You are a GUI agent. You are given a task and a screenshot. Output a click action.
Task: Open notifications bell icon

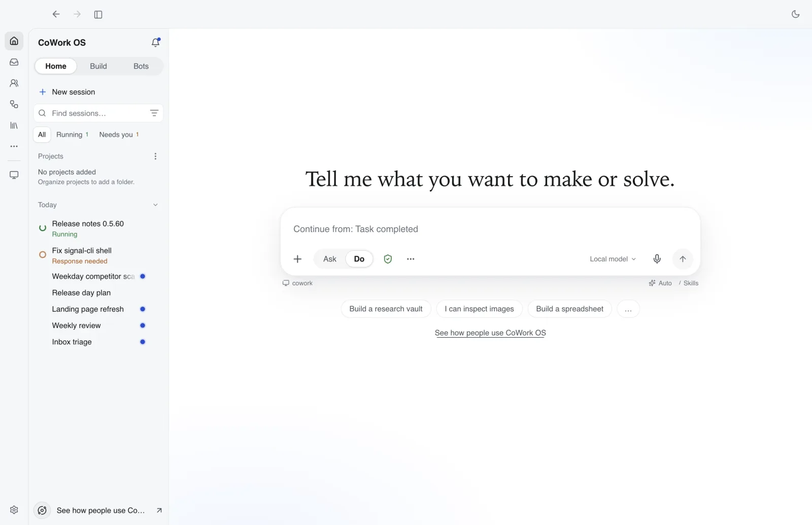tap(156, 43)
